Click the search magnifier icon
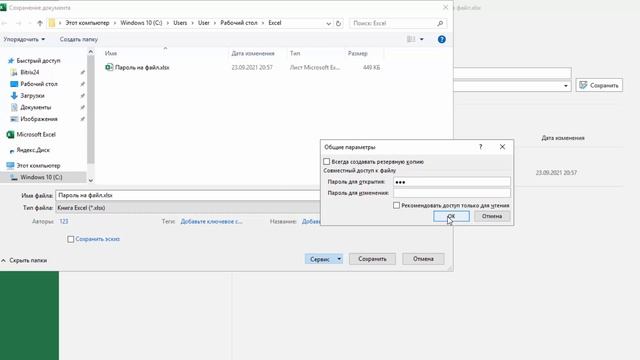640x360 pixels. (x=440, y=23)
